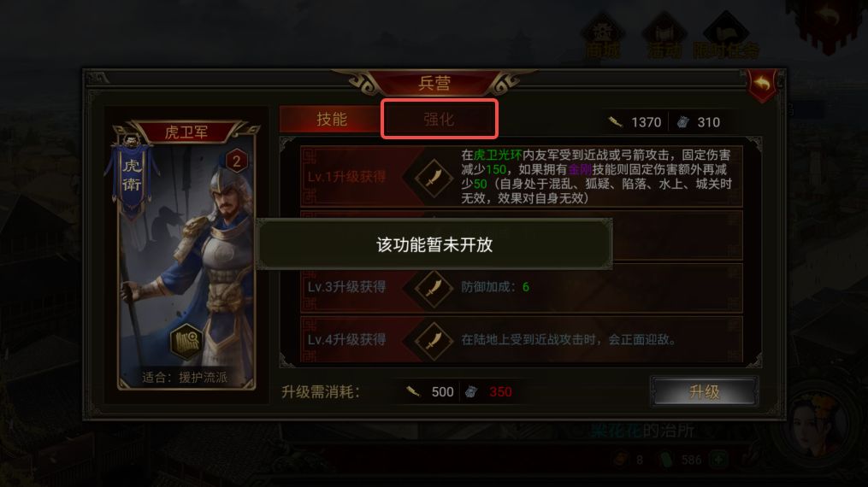Open the 限时任务 timed quests icon

[x=726, y=37]
